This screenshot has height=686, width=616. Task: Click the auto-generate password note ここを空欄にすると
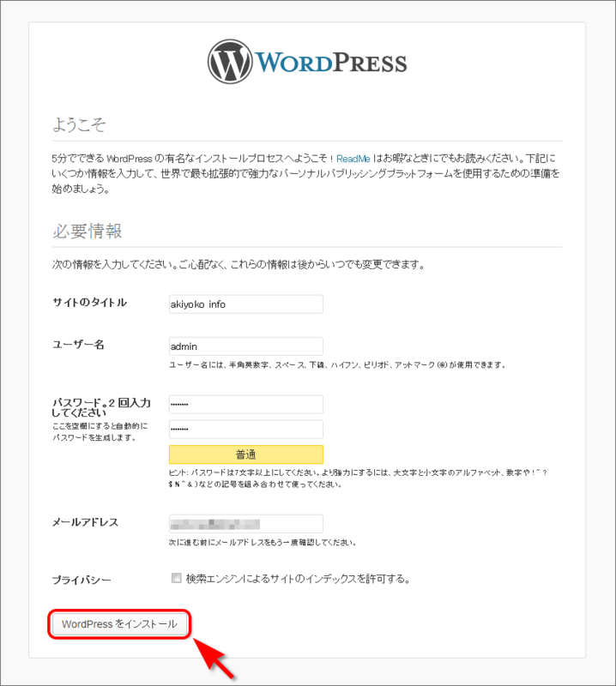click(100, 432)
